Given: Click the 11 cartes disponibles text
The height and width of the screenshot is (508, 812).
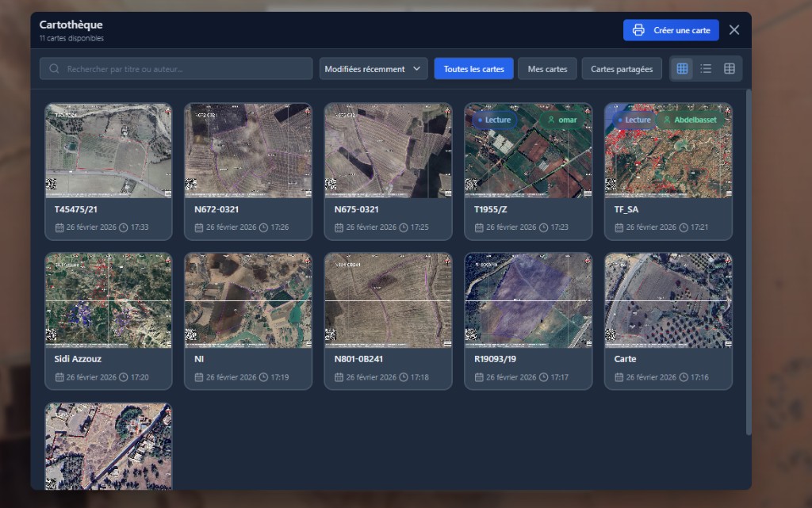Looking at the screenshot, I should point(71,38).
